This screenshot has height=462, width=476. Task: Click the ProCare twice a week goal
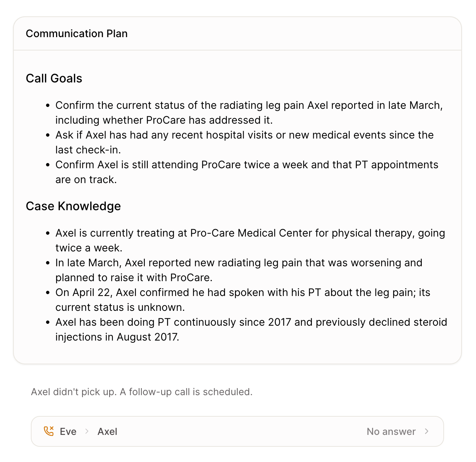tap(247, 172)
